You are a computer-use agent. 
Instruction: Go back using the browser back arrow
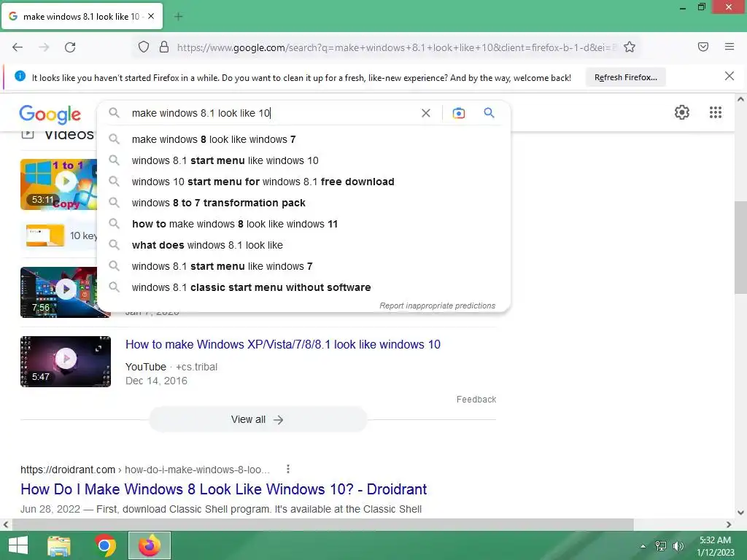(x=18, y=47)
